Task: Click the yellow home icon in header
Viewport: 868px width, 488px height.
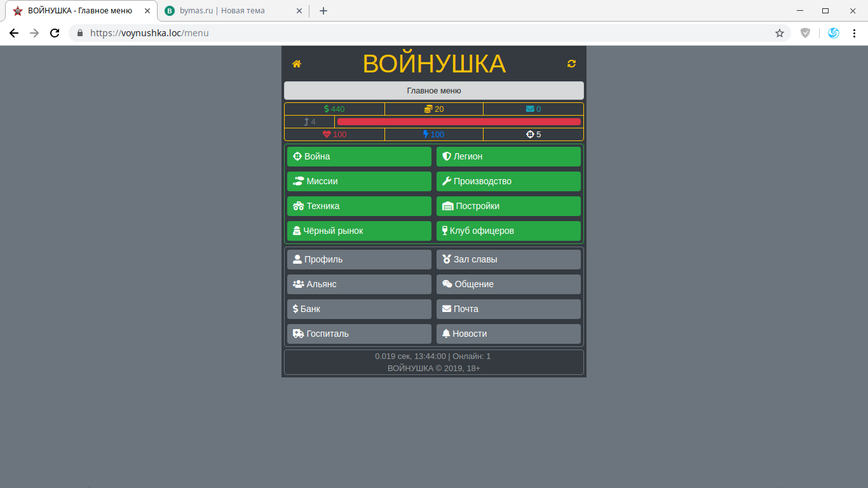Action: (x=296, y=64)
